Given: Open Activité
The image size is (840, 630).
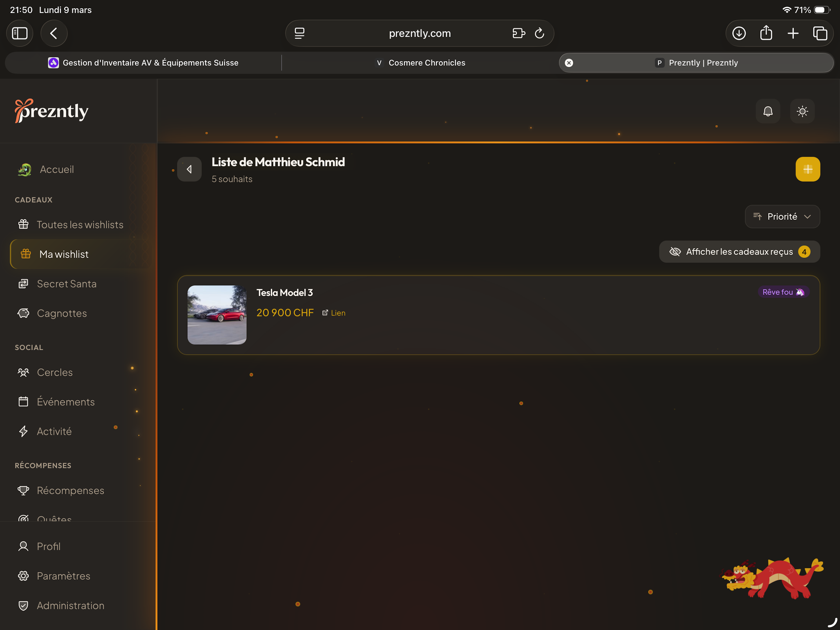Looking at the screenshot, I should click(78, 431).
